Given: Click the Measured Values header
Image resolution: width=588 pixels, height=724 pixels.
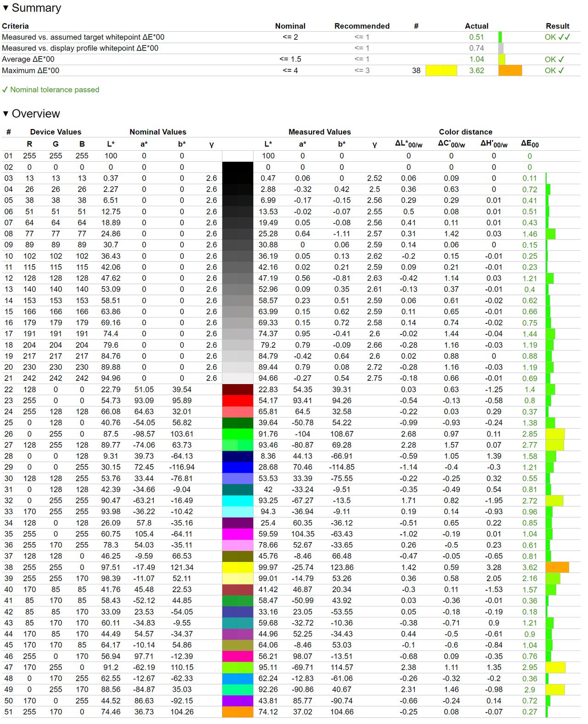Looking at the screenshot, I should pos(320,132).
